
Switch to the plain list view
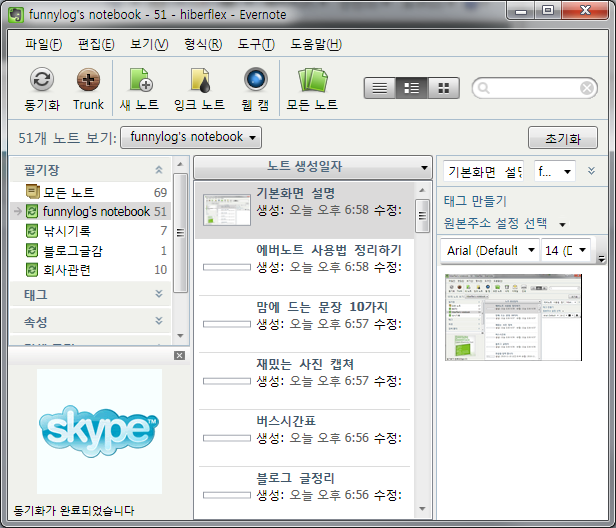tap(380, 88)
